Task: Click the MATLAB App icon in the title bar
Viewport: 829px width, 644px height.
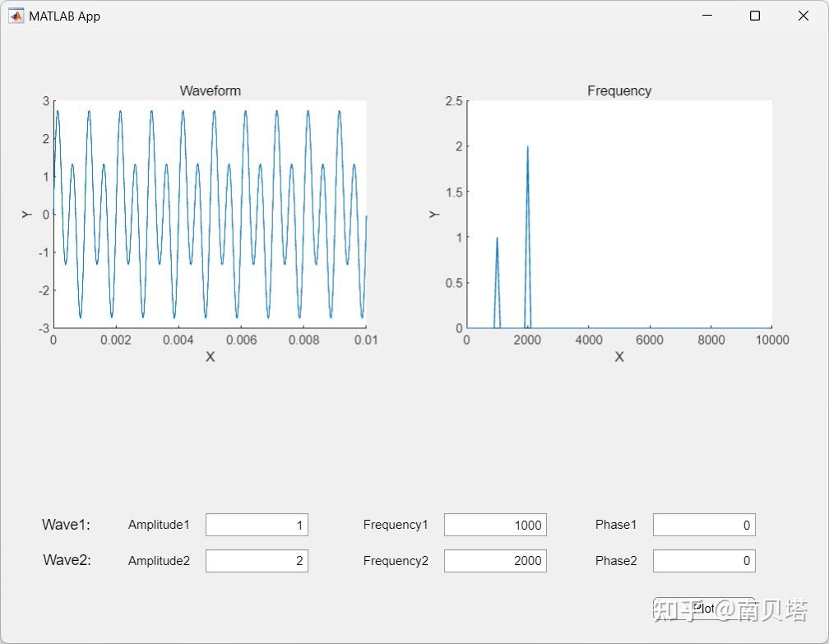Action: tap(15, 16)
